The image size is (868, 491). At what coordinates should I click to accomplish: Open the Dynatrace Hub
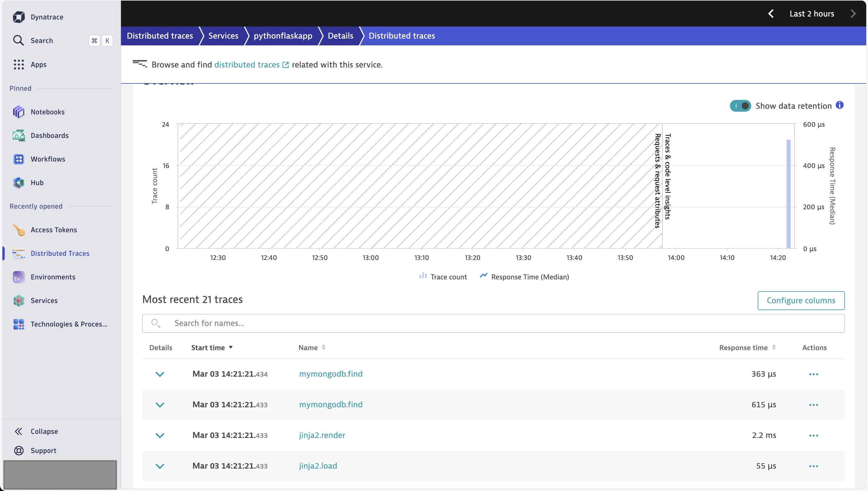(37, 182)
